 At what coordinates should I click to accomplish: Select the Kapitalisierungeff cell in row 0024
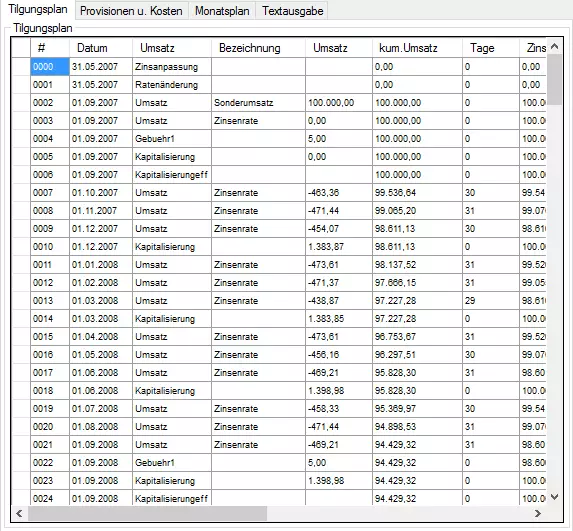172,498
